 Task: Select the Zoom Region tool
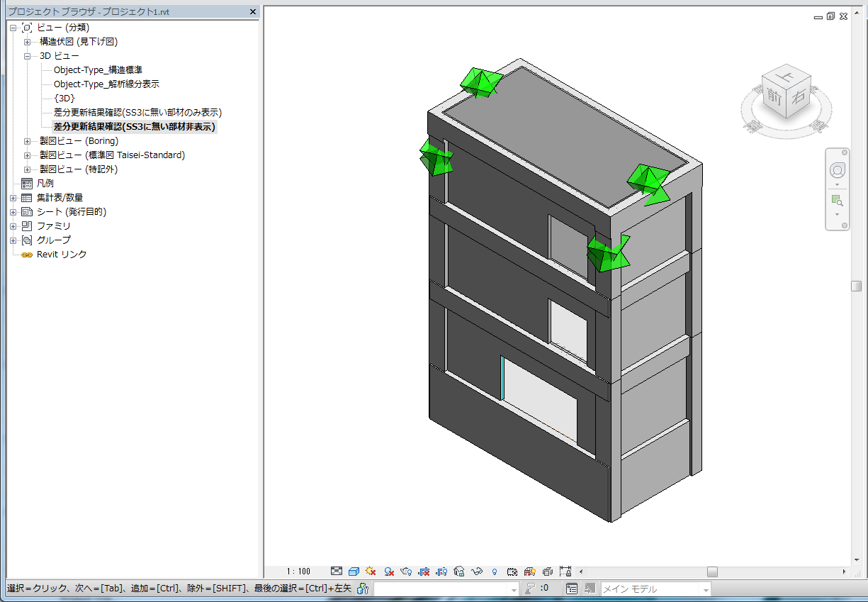point(838,201)
